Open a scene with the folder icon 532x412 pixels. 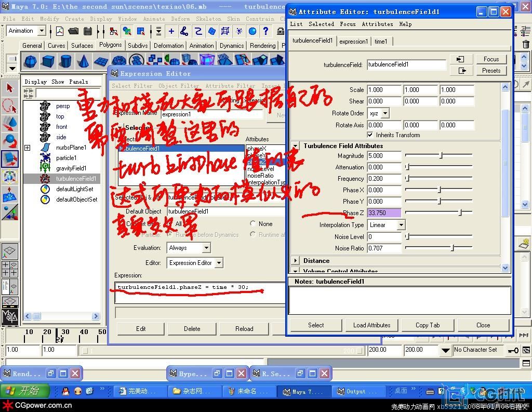[73, 31]
